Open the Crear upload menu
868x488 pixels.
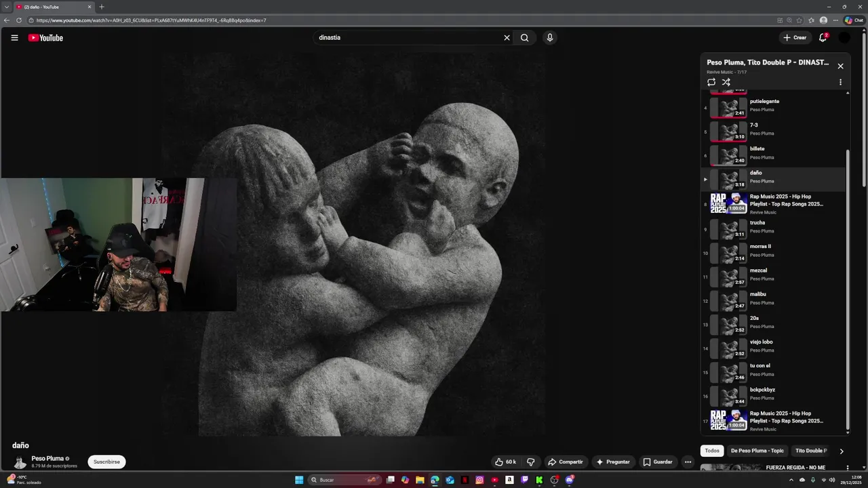[795, 38]
